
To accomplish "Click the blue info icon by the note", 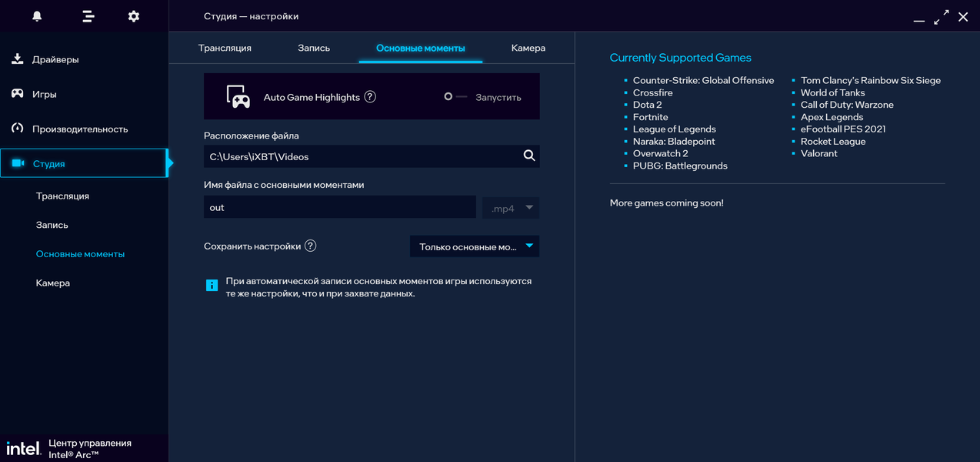I will tap(212, 285).
